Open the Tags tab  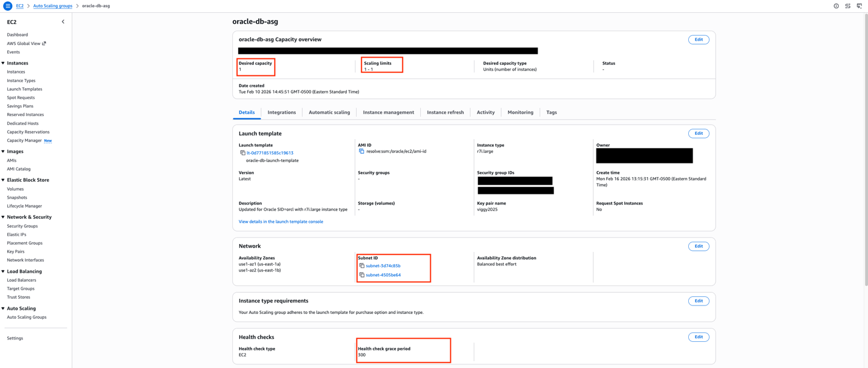coord(552,112)
